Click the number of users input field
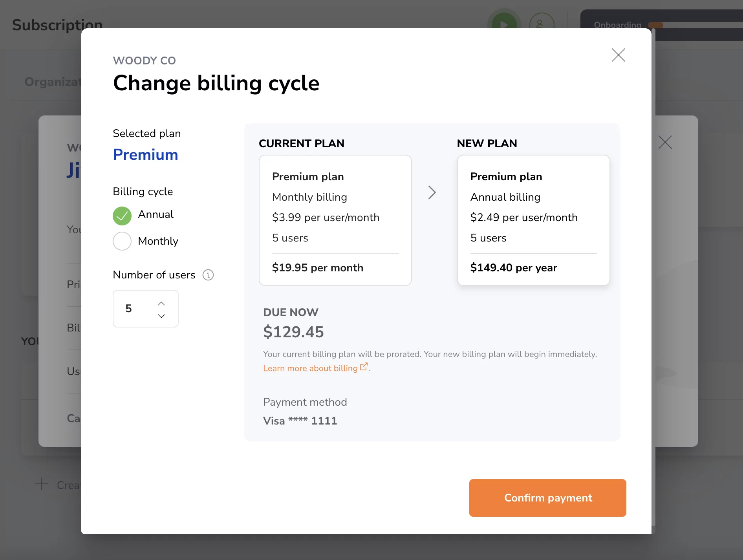Viewport: 743px width, 560px height. (146, 309)
